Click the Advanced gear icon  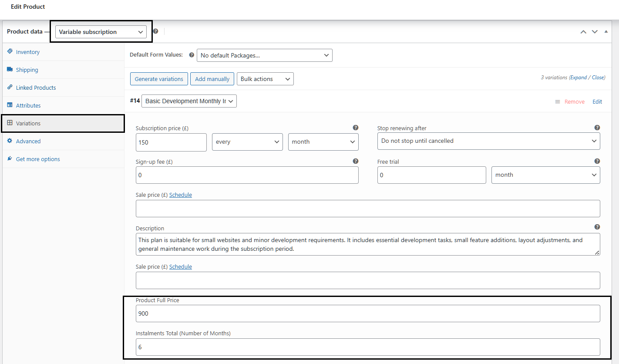pyautogui.click(x=9, y=141)
